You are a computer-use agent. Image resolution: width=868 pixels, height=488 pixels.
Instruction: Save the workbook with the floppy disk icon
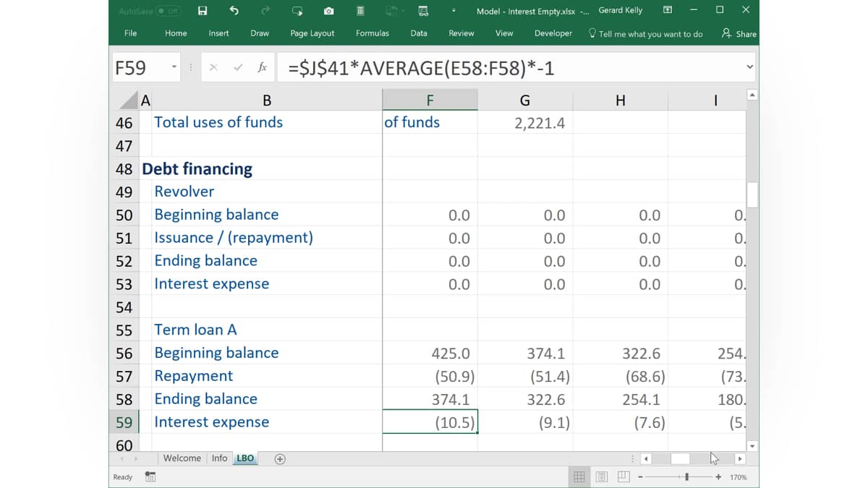pyautogui.click(x=203, y=11)
